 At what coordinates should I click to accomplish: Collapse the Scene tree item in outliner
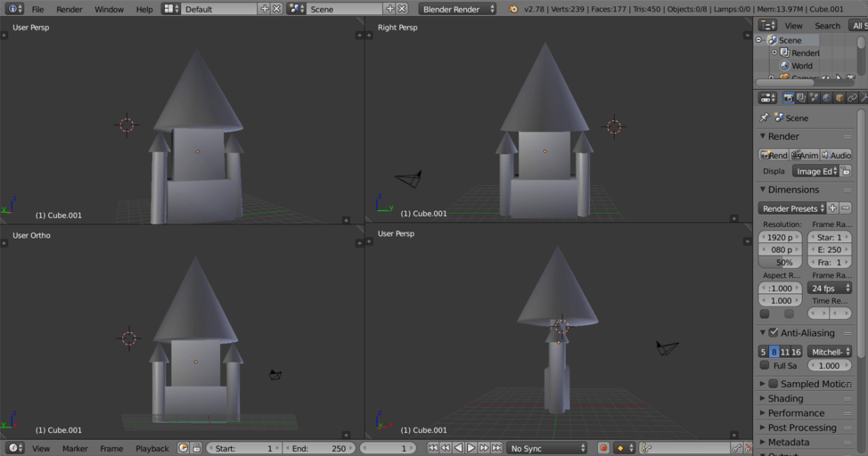[759, 40]
